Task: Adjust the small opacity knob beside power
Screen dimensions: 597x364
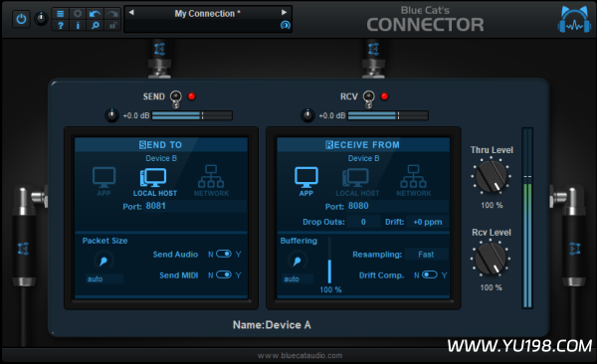Action: click(x=41, y=18)
